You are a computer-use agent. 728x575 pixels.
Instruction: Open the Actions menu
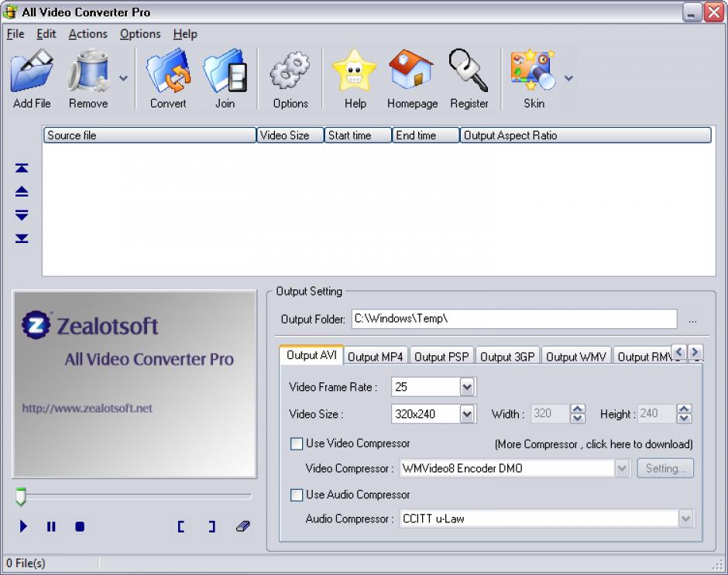[x=88, y=34]
